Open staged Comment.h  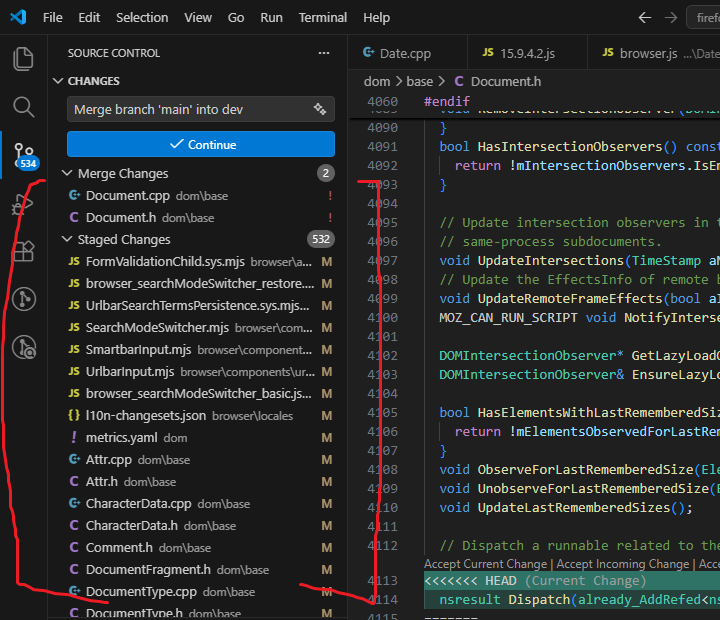(200, 548)
